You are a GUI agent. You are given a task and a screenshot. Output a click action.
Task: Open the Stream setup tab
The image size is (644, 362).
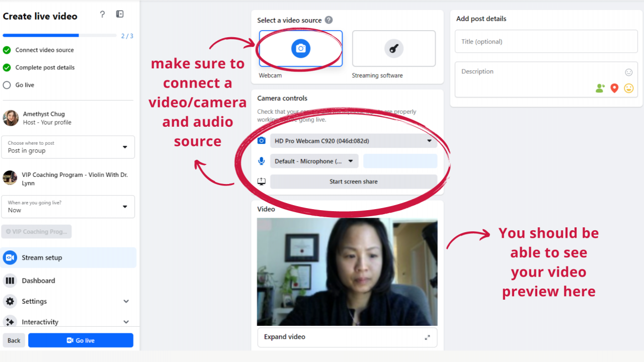tap(69, 257)
